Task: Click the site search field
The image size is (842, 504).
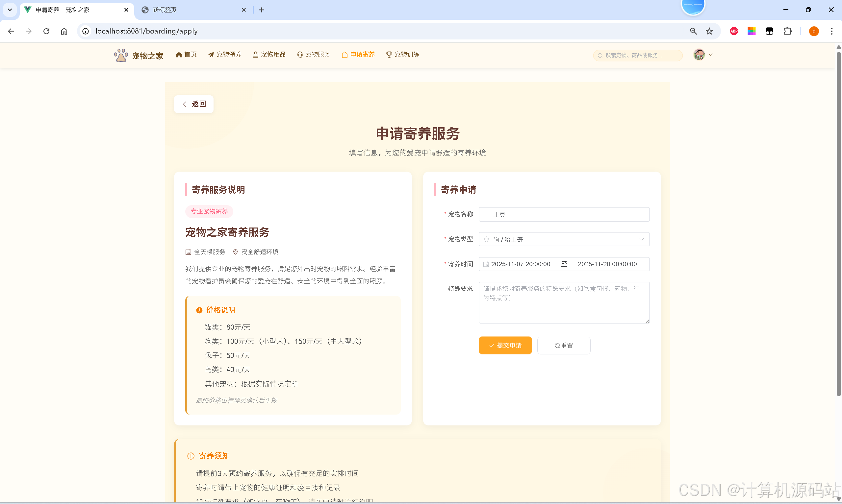Action: (638, 55)
